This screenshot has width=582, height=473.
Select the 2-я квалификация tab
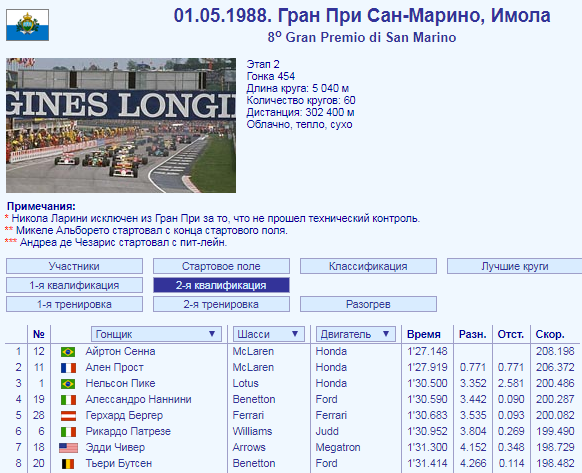221,285
